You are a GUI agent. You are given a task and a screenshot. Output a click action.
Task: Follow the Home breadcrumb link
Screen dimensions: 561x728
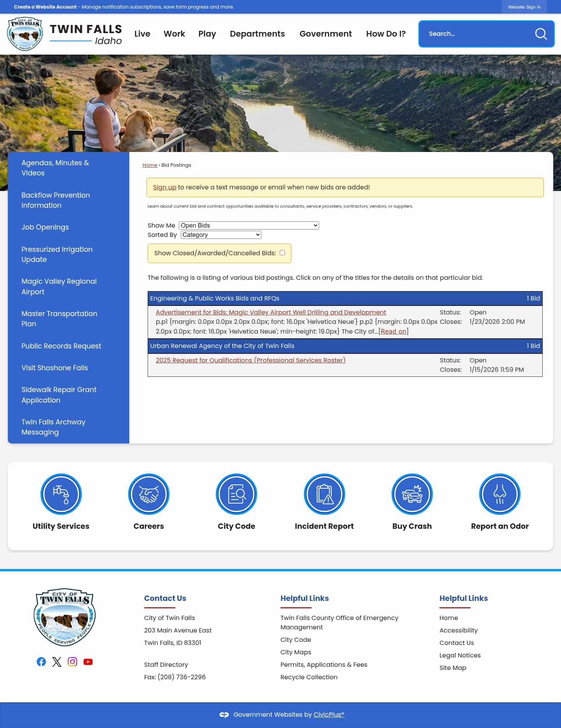[150, 165]
